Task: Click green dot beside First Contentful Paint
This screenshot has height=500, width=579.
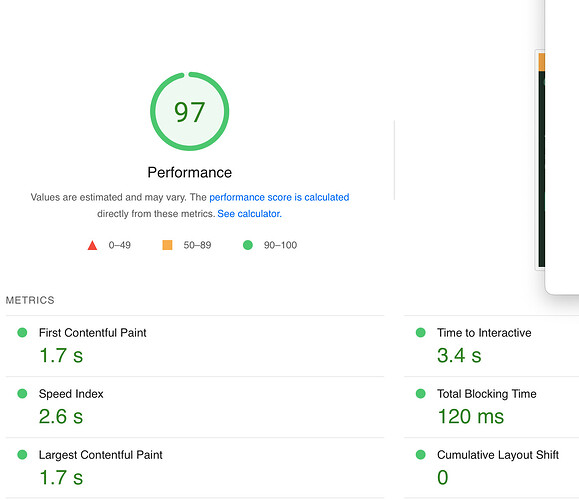Action: [22, 332]
